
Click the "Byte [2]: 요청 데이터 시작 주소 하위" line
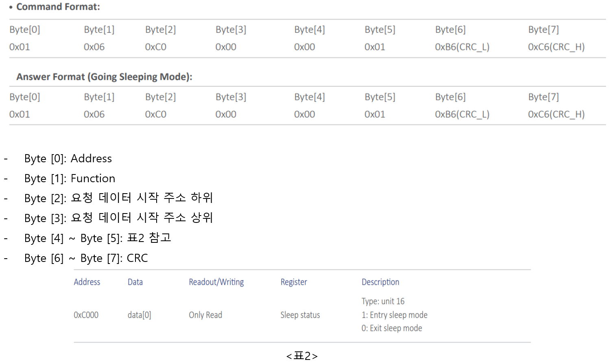[118, 198]
